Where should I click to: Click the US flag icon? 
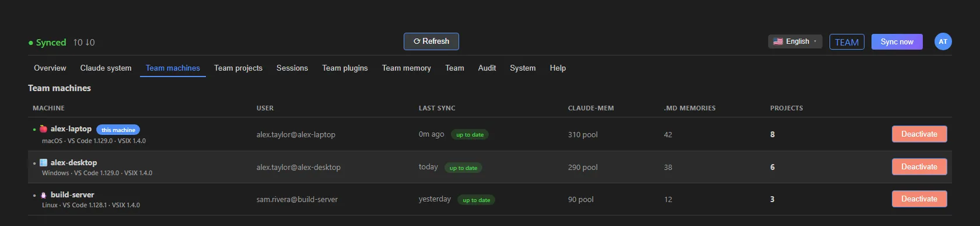coord(778,41)
